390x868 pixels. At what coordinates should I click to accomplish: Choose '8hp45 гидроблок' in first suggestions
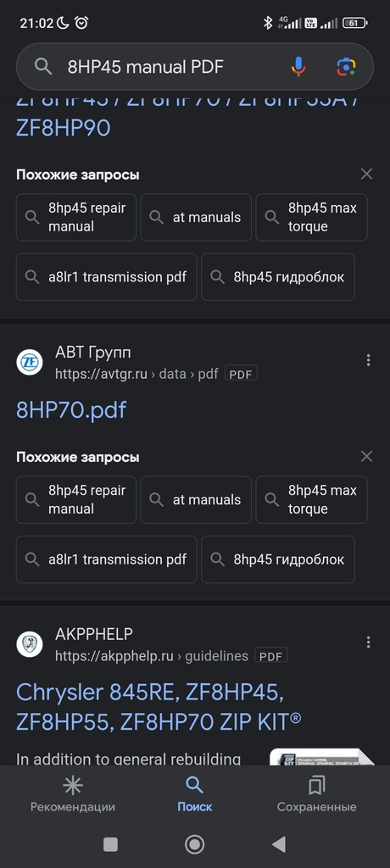[x=278, y=277]
